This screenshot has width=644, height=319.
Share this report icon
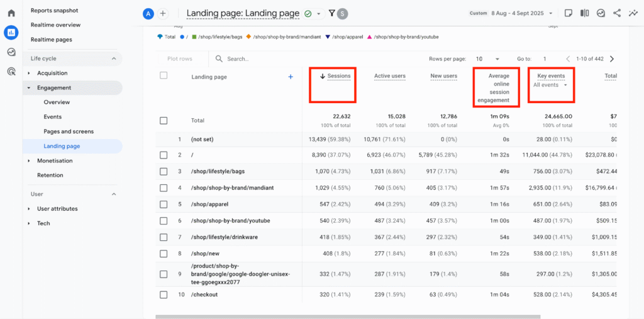617,13
